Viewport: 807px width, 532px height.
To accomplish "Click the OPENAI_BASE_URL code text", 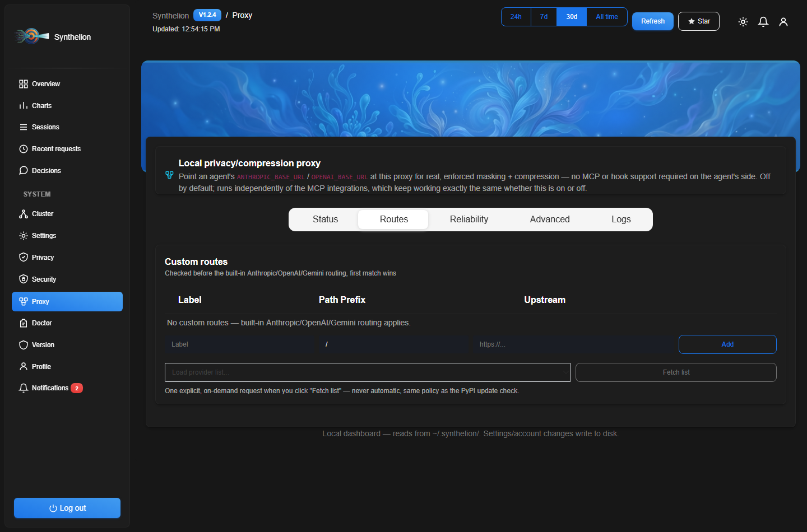I will pos(340,177).
